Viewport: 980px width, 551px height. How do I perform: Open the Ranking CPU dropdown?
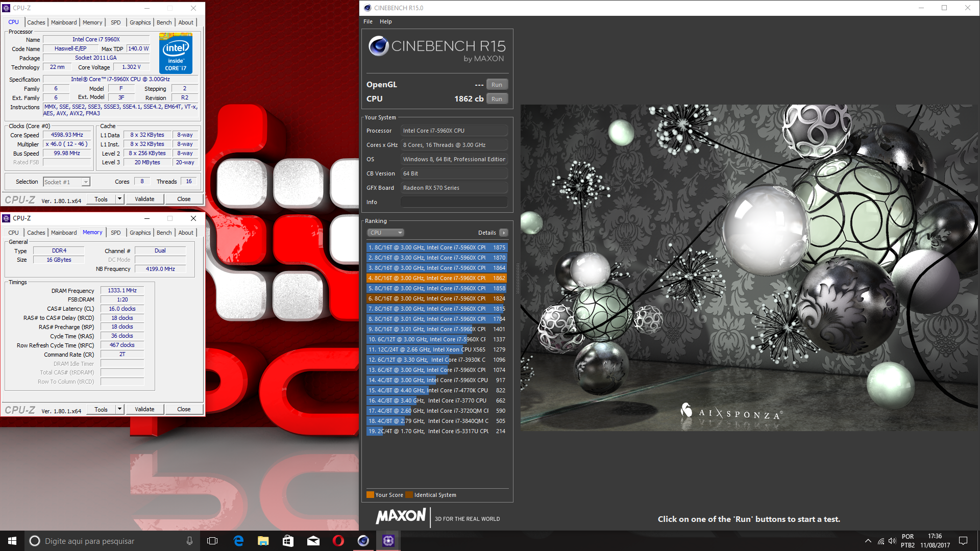pyautogui.click(x=385, y=233)
